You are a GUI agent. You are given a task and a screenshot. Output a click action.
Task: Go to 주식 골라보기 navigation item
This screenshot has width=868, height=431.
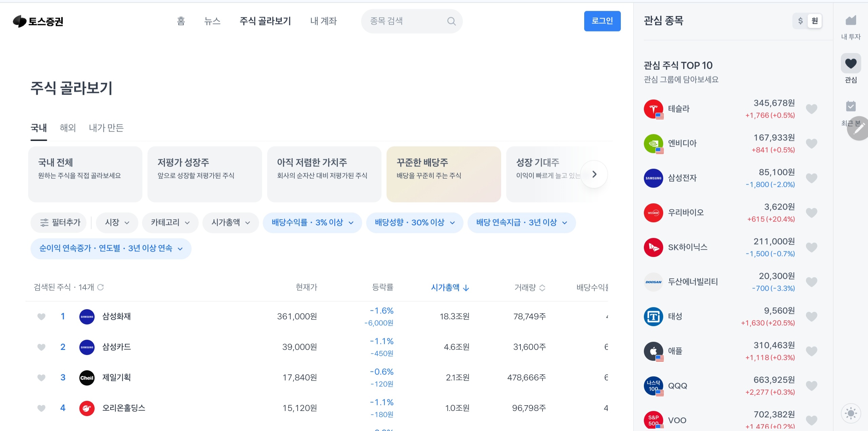click(x=265, y=21)
